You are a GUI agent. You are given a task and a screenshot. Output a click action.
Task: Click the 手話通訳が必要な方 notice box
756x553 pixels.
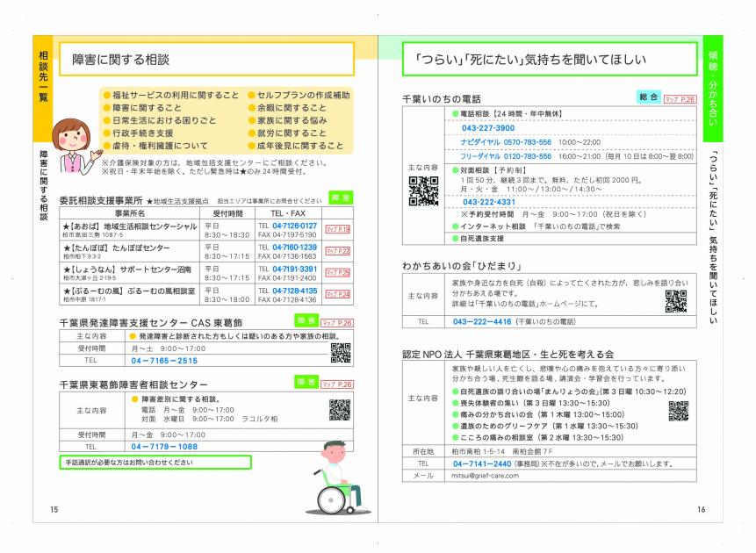pos(155,462)
